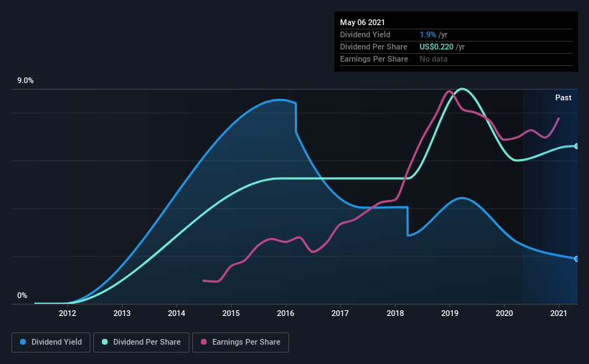This screenshot has height=364, width=589.
Task: Click the 2014 x-axis label
Action: click(x=176, y=313)
